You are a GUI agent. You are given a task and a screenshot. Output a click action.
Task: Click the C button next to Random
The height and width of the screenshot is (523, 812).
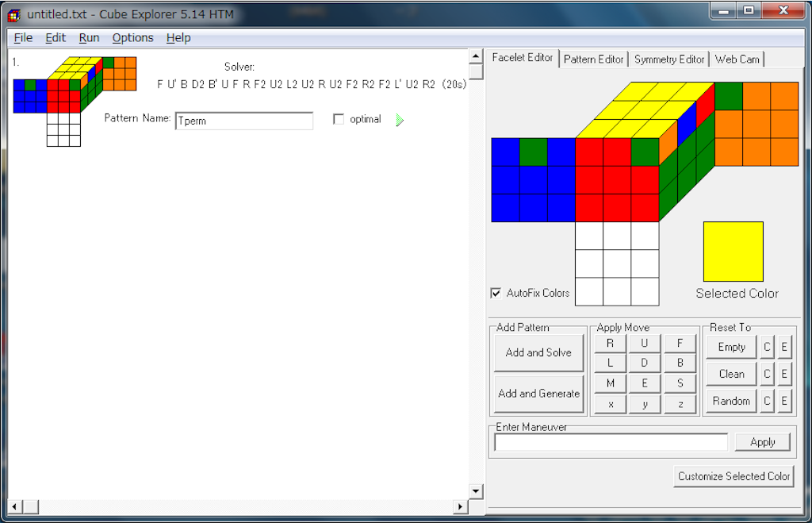767,401
